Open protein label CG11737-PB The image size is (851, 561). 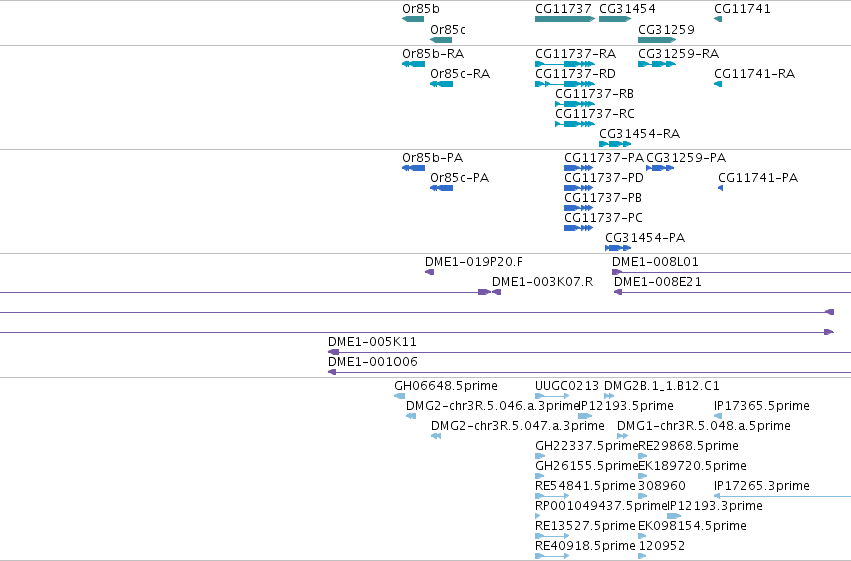coord(603,198)
